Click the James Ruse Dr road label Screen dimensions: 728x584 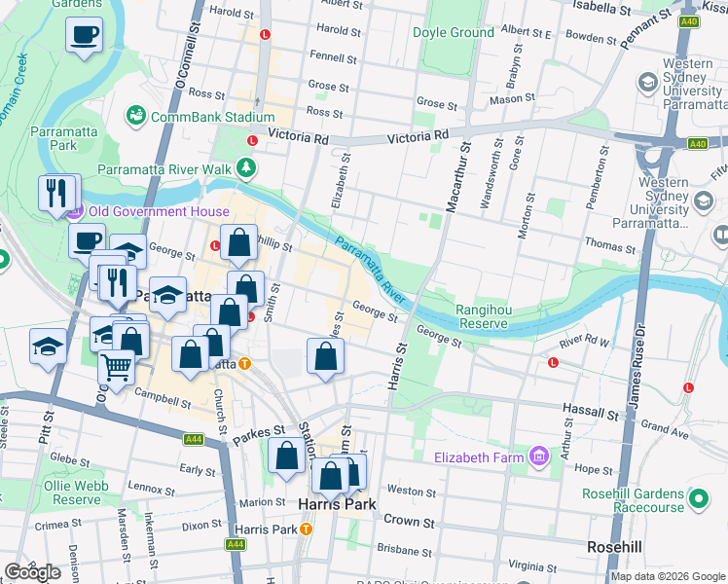[x=637, y=366]
